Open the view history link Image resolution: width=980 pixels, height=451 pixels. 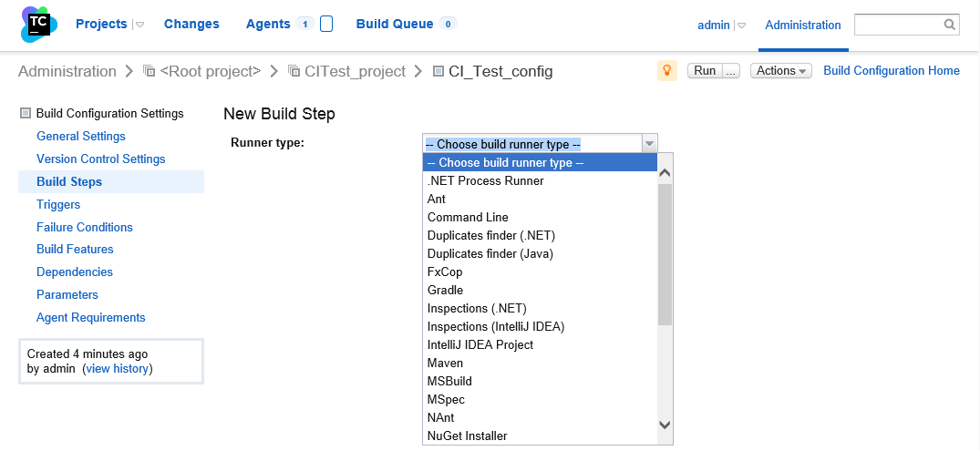click(x=118, y=368)
